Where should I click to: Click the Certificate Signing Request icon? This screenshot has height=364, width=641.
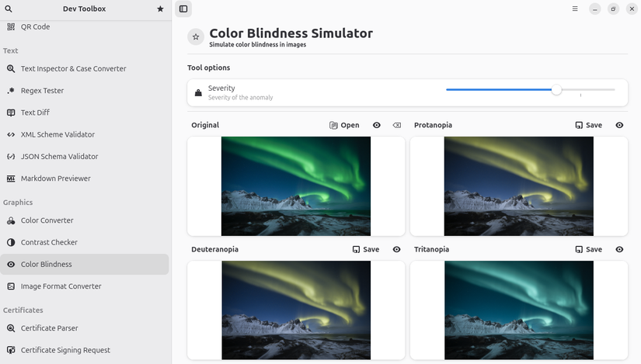[11, 350]
